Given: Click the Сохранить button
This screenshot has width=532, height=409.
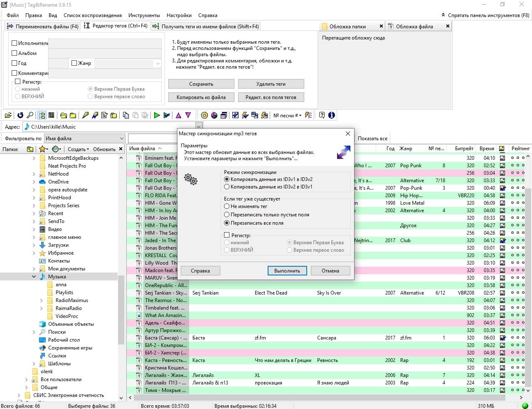Looking at the screenshot, I should coord(201,84).
